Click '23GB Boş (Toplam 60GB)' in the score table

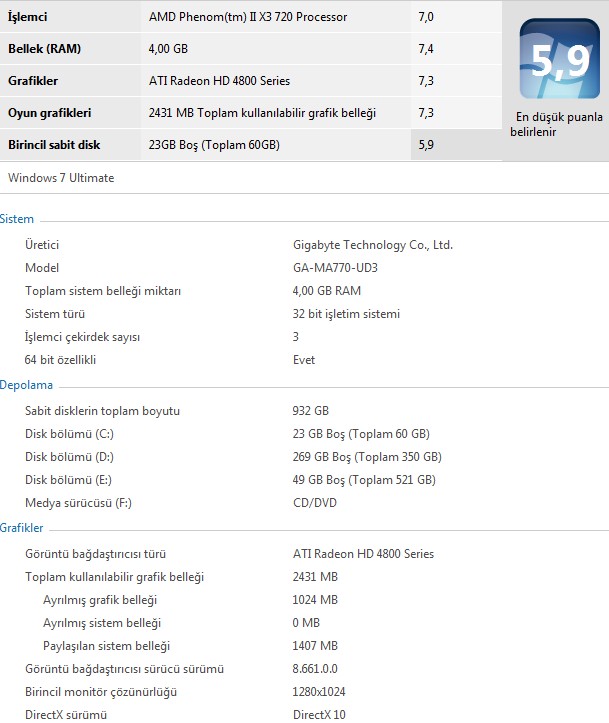pyautogui.click(x=214, y=145)
